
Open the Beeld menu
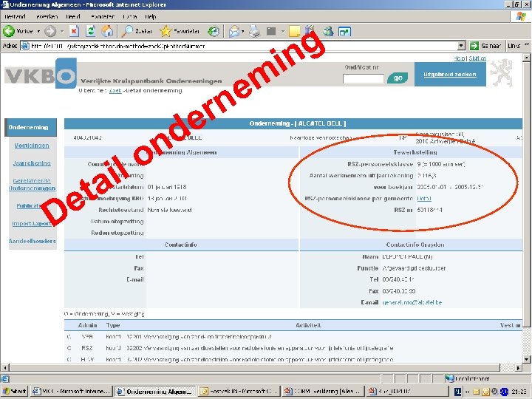pyautogui.click(x=73, y=16)
